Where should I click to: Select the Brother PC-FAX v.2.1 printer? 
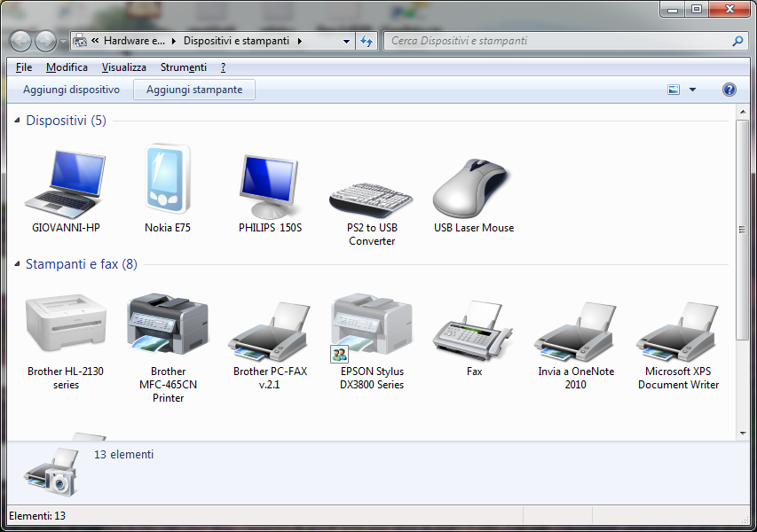click(x=269, y=328)
